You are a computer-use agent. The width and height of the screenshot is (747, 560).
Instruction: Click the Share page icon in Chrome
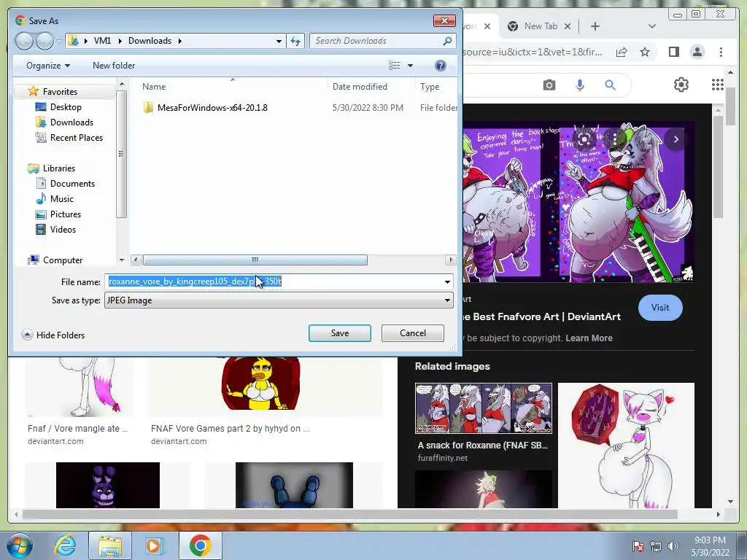[x=622, y=52]
